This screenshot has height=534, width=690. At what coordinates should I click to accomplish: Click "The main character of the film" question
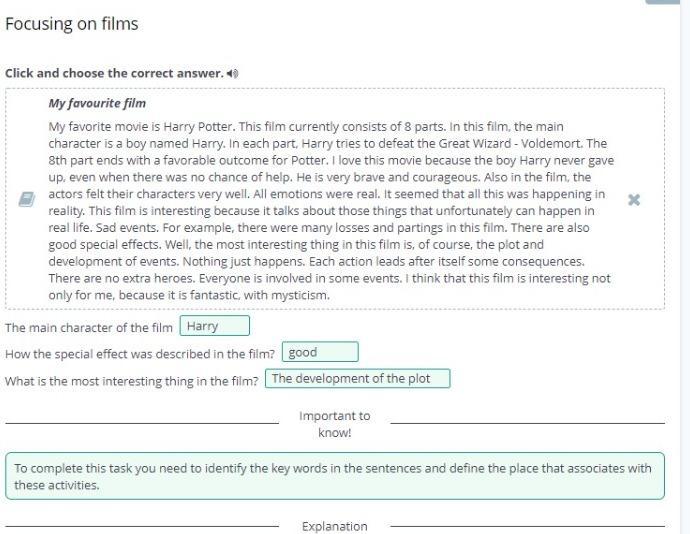(89, 327)
